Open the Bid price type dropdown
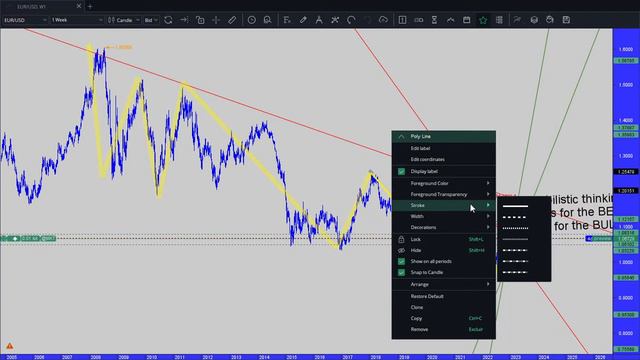Image resolution: width=640 pixels, height=360 pixels. click(151, 20)
